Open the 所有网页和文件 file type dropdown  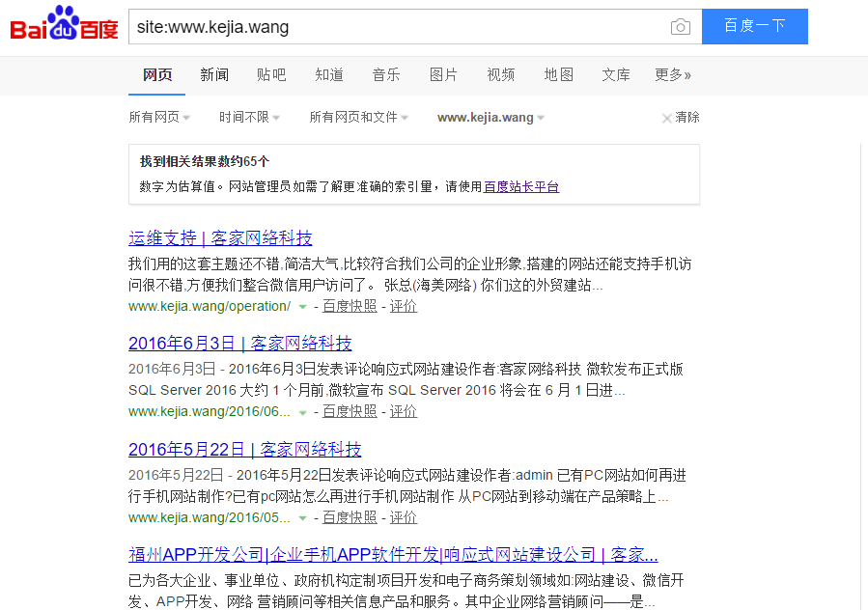[358, 118]
